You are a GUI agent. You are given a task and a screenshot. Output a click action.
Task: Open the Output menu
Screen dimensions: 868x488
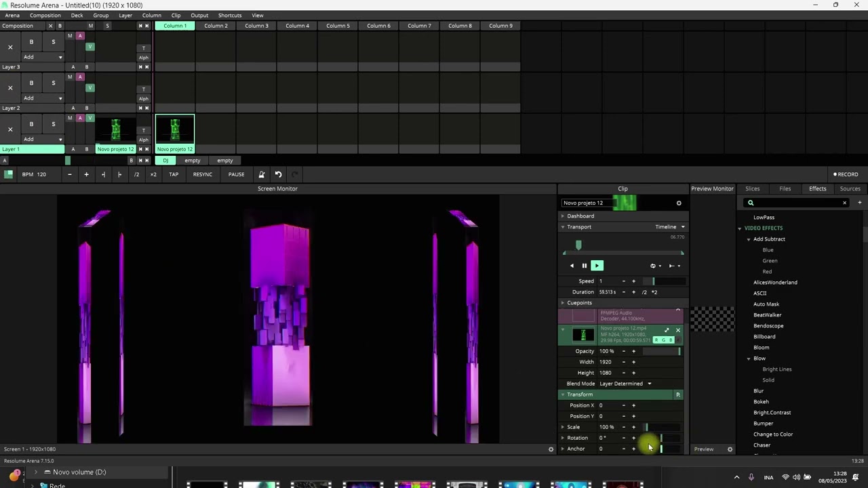tap(199, 15)
